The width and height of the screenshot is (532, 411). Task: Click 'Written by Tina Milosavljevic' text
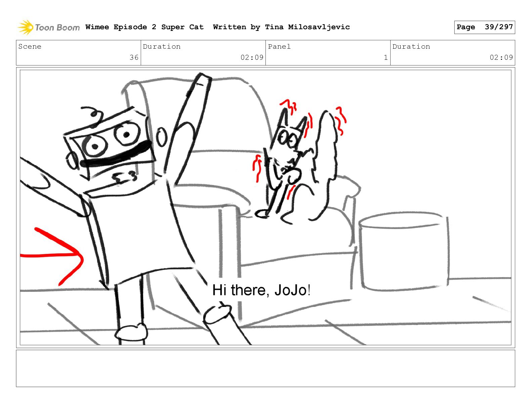click(281, 27)
